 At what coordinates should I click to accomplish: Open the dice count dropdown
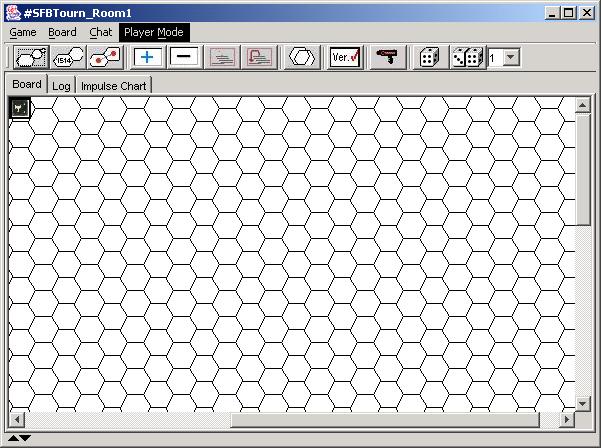511,58
